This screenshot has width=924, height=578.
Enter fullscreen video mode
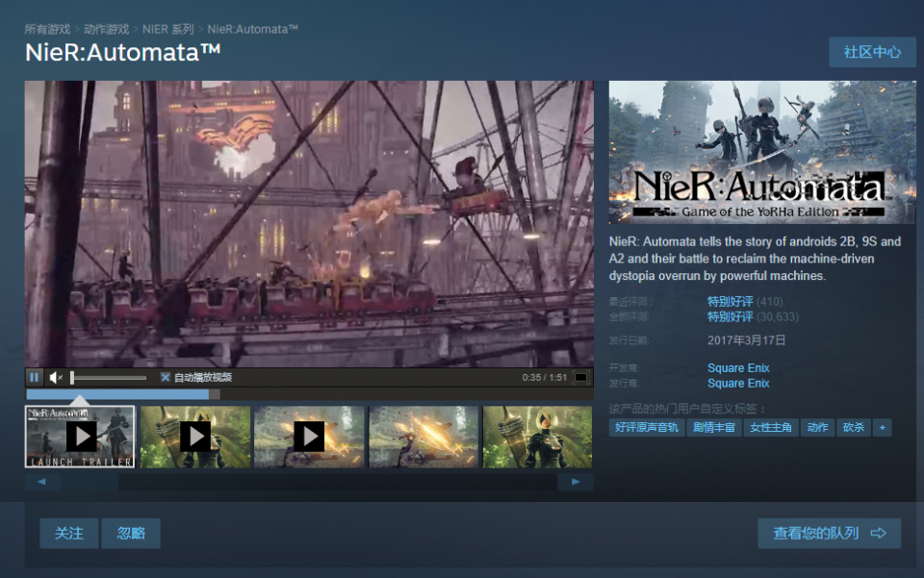[580, 378]
